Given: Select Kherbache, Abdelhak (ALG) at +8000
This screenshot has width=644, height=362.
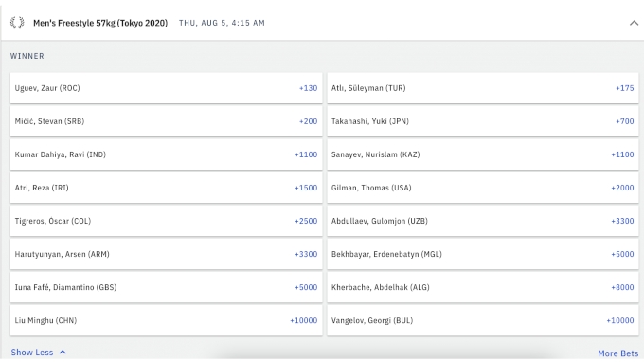Looking at the screenshot, I should [x=483, y=288].
